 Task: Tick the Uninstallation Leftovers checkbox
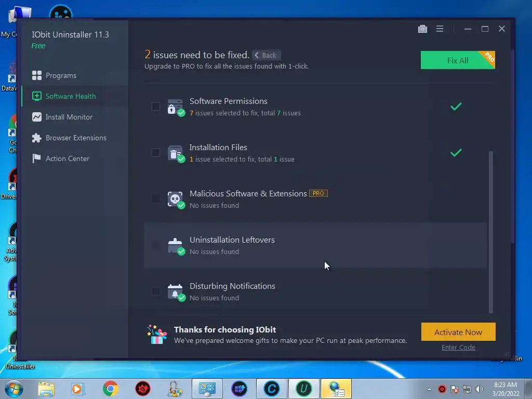(155, 245)
